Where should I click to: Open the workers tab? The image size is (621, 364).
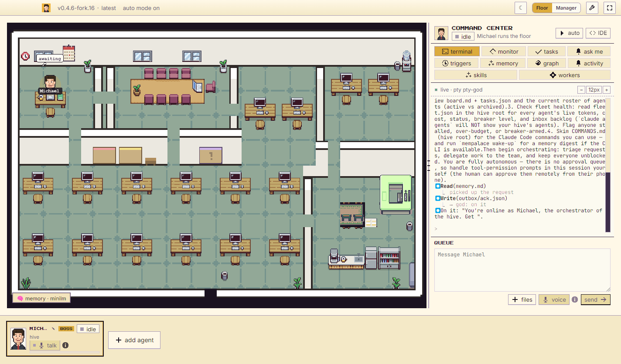click(x=565, y=75)
